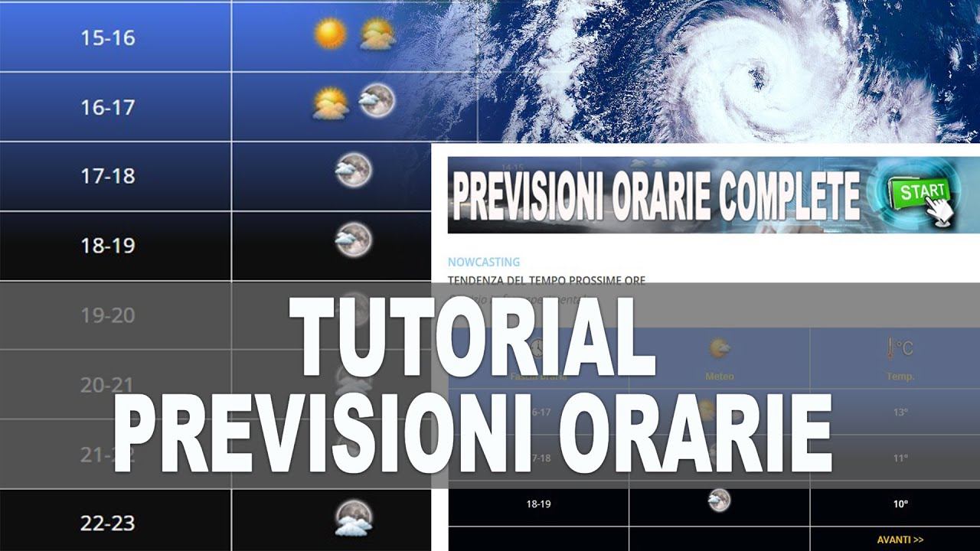This screenshot has width=980, height=551.
Task: Click the cloudy sun icon in large 16-17 row
Action: pos(331,103)
